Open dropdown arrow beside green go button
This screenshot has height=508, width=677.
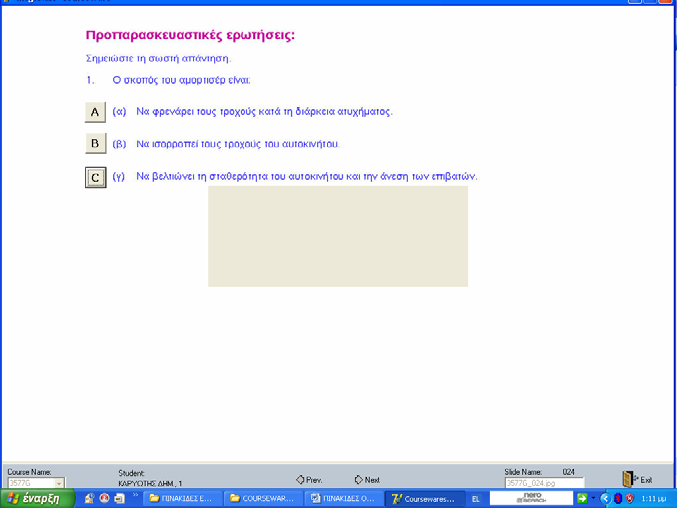(x=593, y=499)
